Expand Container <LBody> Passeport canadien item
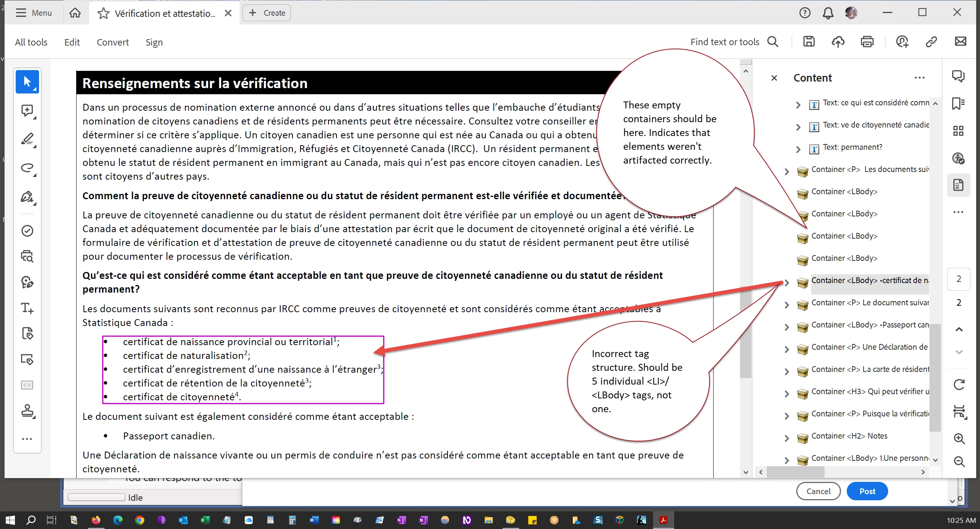This screenshot has width=980, height=529. (787, 327)
